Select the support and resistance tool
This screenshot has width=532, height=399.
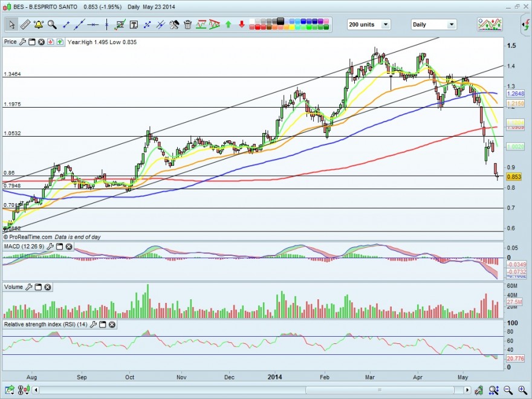click(x=201, y=24)
